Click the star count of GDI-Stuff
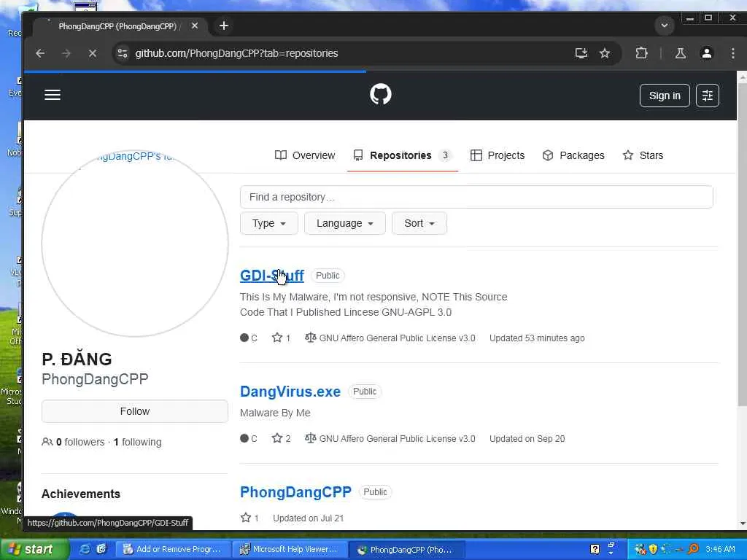 [x=281, y=338]
